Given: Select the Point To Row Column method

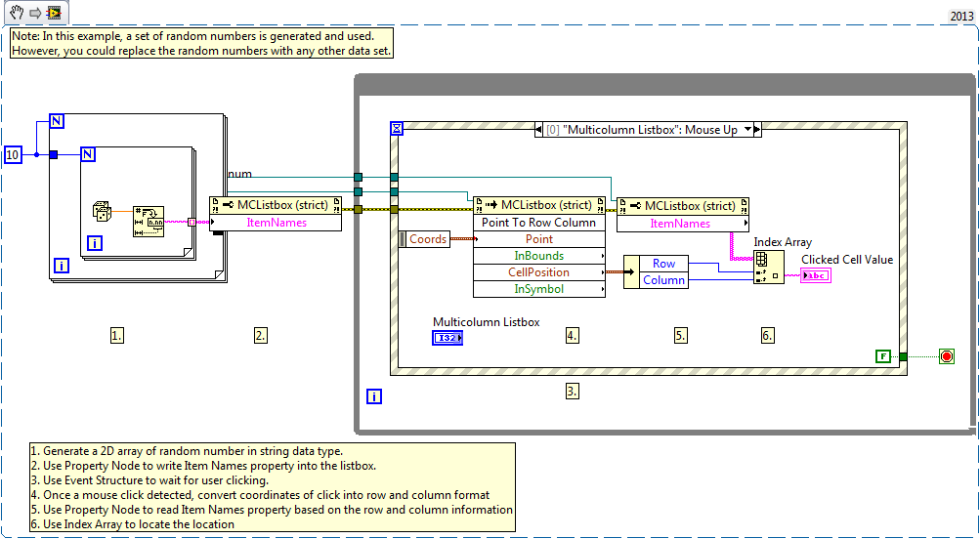Looking at the screenshot, I should [x=538, y=223].
